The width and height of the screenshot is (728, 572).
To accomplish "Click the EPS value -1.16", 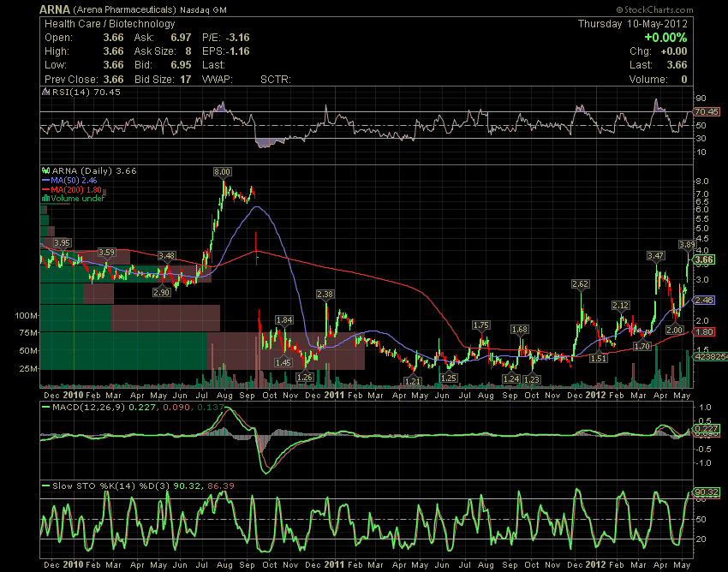I will pyautogui.click(x=238, y=51).
